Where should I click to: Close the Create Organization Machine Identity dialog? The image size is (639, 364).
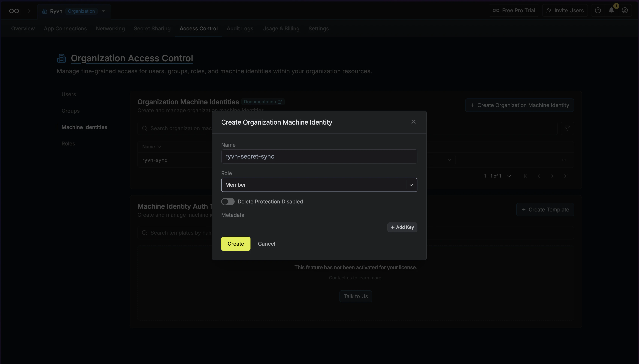[413, 122]
